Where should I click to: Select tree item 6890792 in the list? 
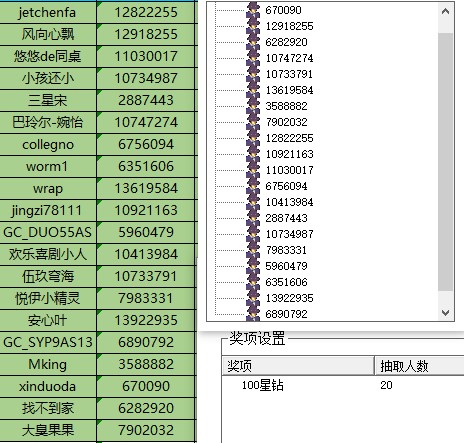point(286,314)
